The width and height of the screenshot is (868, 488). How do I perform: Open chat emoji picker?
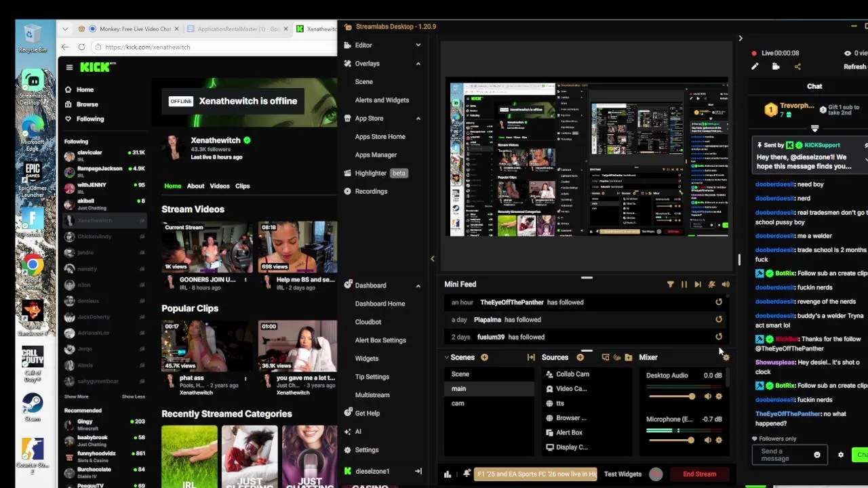pyautogui.click(x=817, y=455)
